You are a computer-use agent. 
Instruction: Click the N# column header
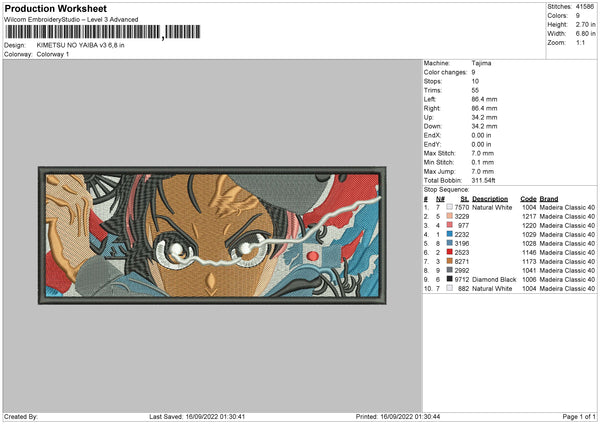pyautogui.click(x=440, y=199)
